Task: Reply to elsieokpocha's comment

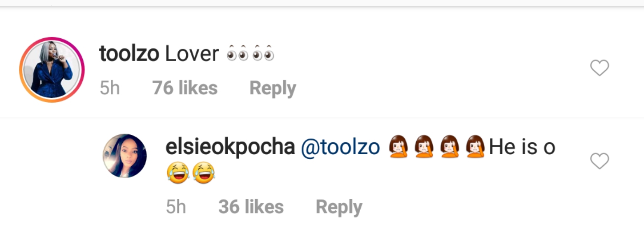Action: [x=339, y=207]
